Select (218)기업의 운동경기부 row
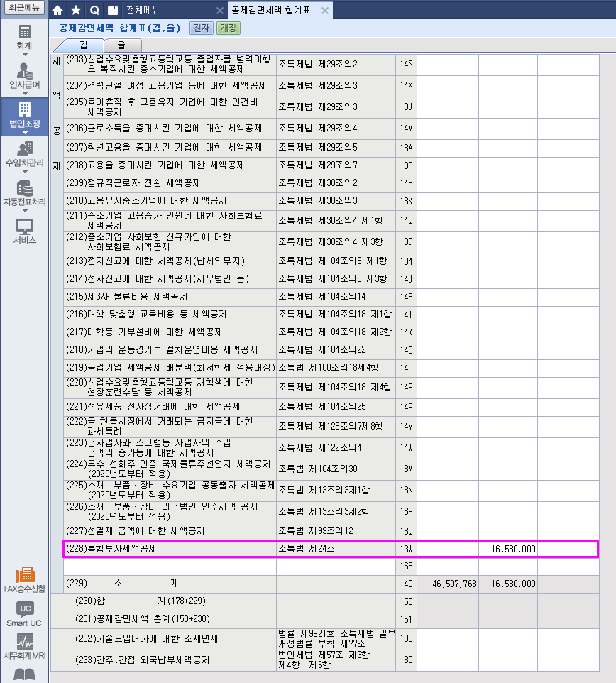Screen dimensions: 616x683 point(331,350)
